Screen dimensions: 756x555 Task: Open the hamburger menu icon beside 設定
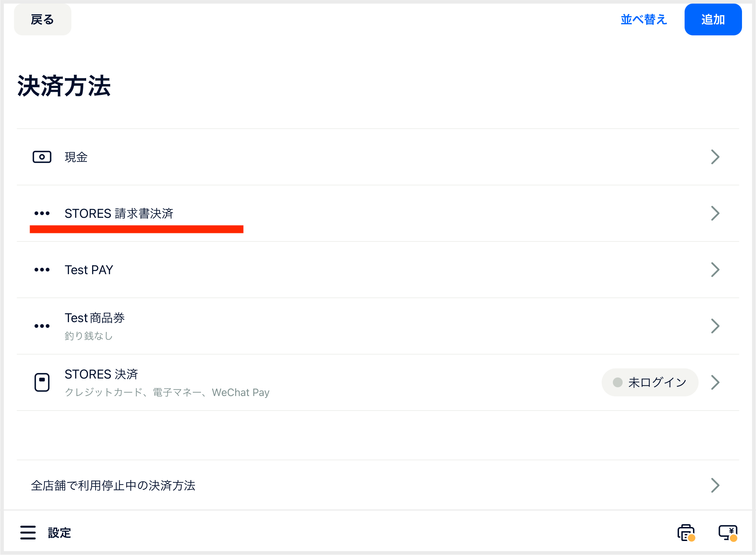tap(28, 533)
